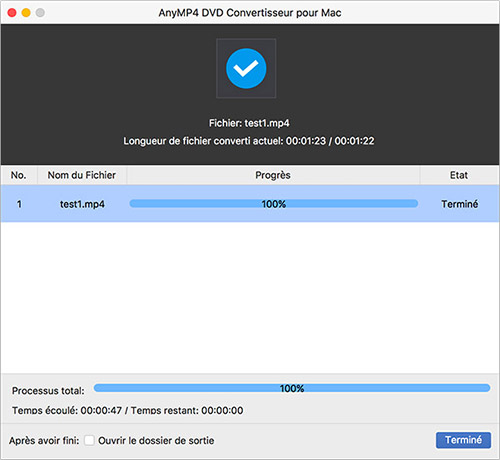The height and width of the screenshot is (460, 500).
Task: Click the test1.mp4 row progress bar
Action: 274,204
